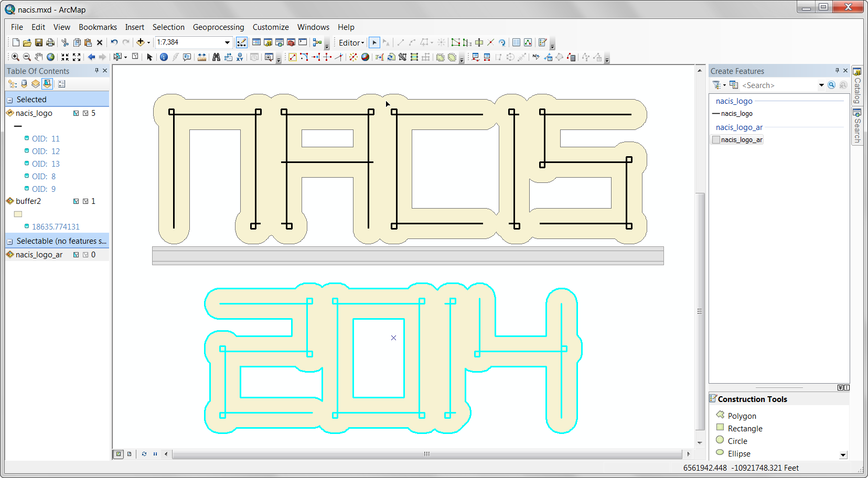Open Create Features search options dropdown
The width and height of the screenshot is (868, 478).
tap(821, 85)
